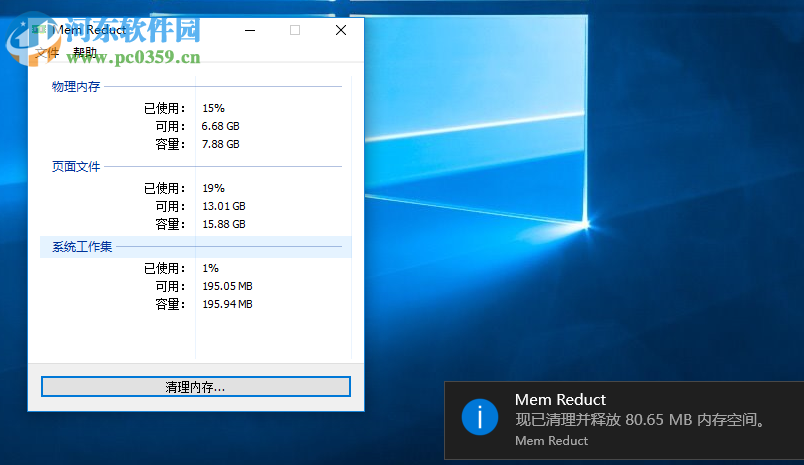
Task: Close the Mem Reduct window
Action: click(341, 30)
